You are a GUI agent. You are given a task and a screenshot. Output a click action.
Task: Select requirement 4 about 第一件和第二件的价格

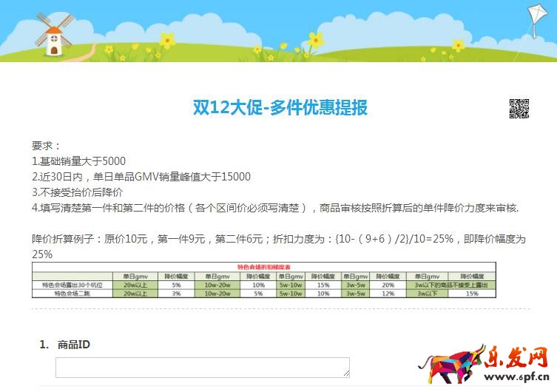pyautogui.click(x=275, y=208)
